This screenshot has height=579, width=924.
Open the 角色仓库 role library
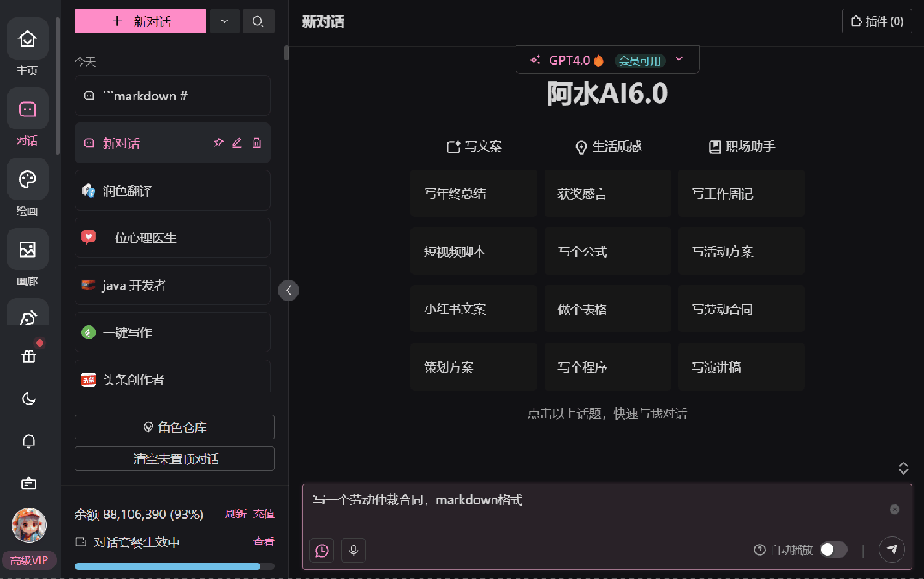click(175, 427)
